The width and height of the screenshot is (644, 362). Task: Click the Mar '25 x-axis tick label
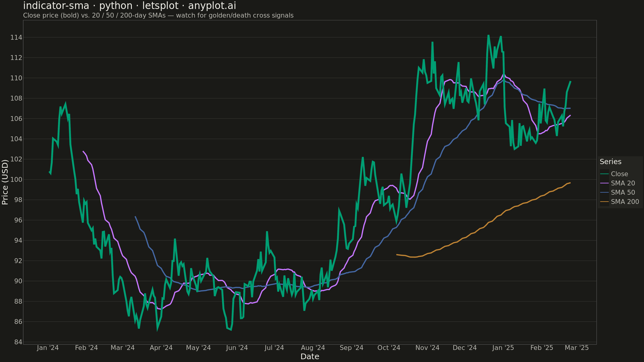(577, 348)
